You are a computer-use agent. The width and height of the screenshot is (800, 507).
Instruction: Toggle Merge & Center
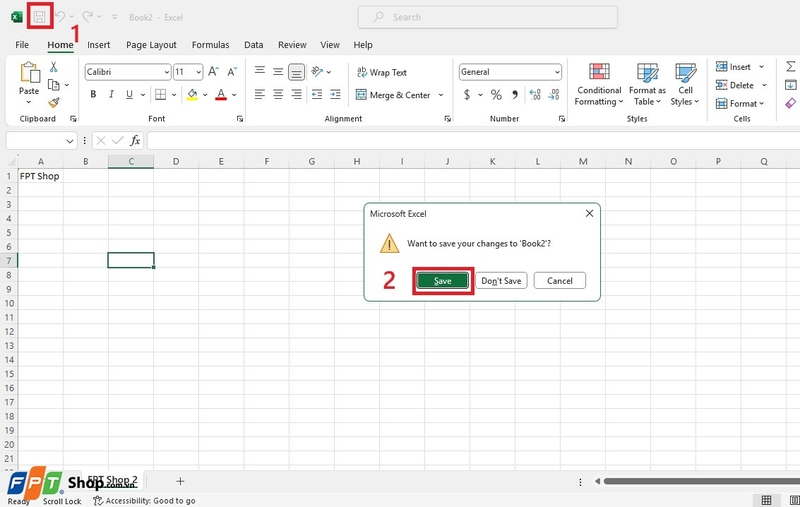pos(393,95)
